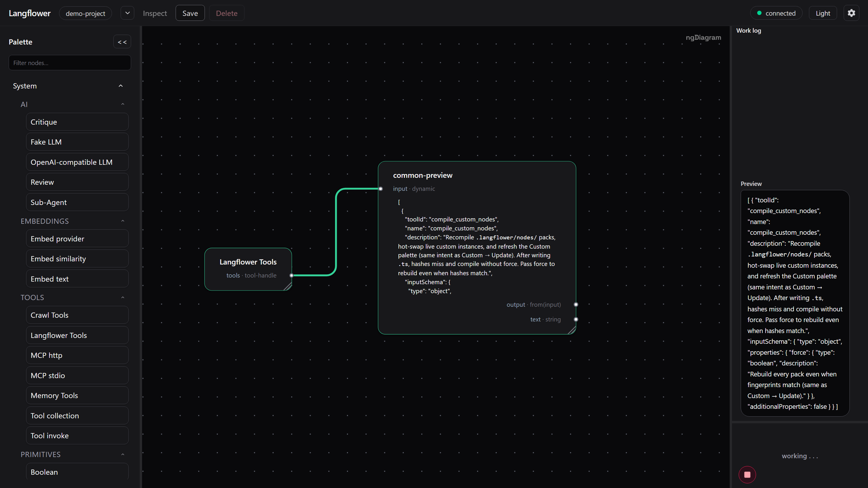868x488 pixels.
Task: Click the Delete button
Action: 227,13
